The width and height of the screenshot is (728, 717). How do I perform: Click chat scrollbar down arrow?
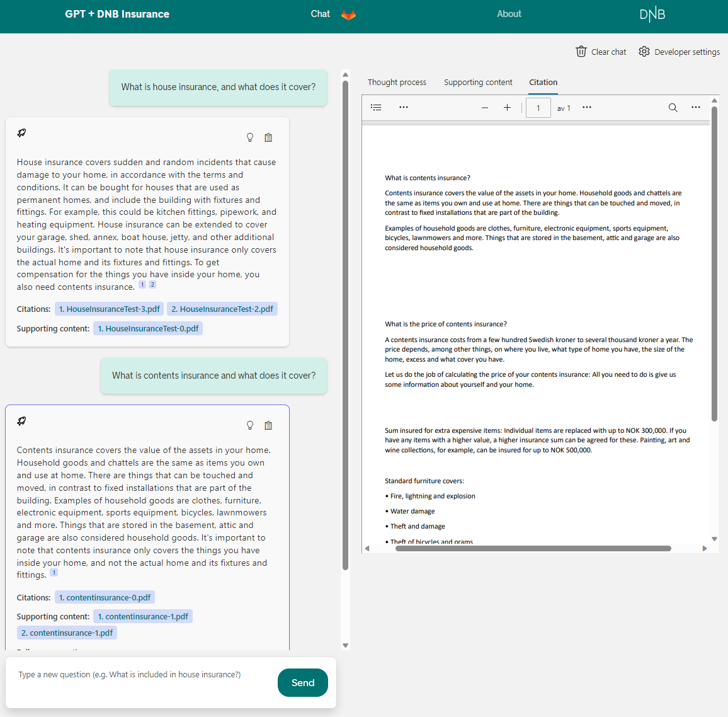[x=345, y=645]
